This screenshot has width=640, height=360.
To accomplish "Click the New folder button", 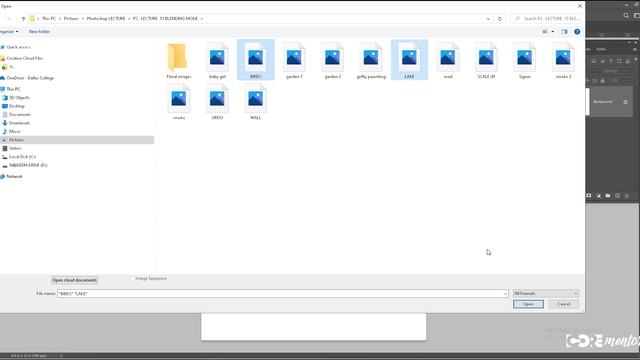I will point(39,31).
